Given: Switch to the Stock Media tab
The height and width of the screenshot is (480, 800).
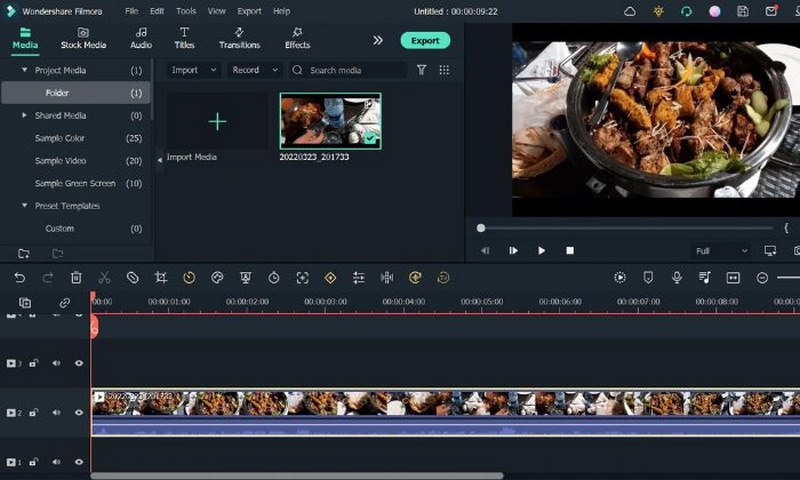Looking at the screenshot, I should (x=83, y=39).
